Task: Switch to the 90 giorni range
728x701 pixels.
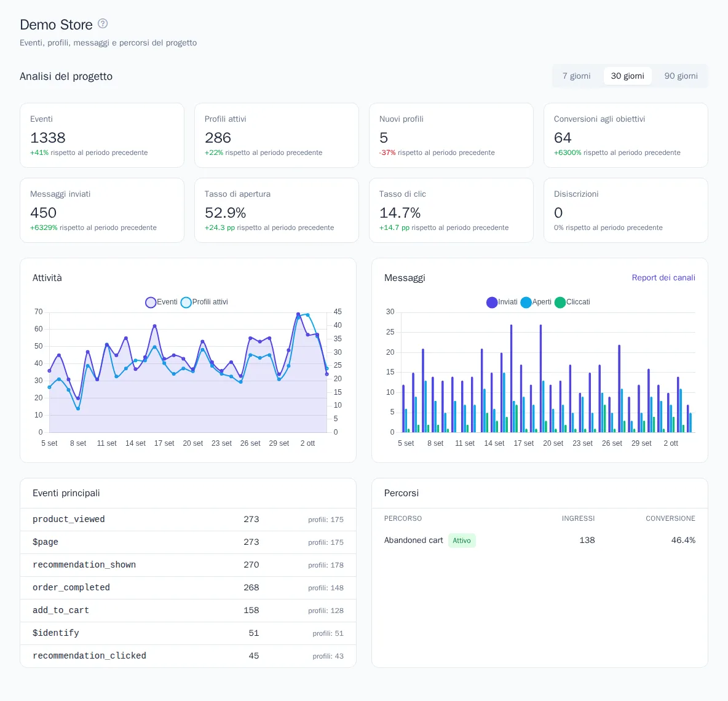Action: [681, 76]
